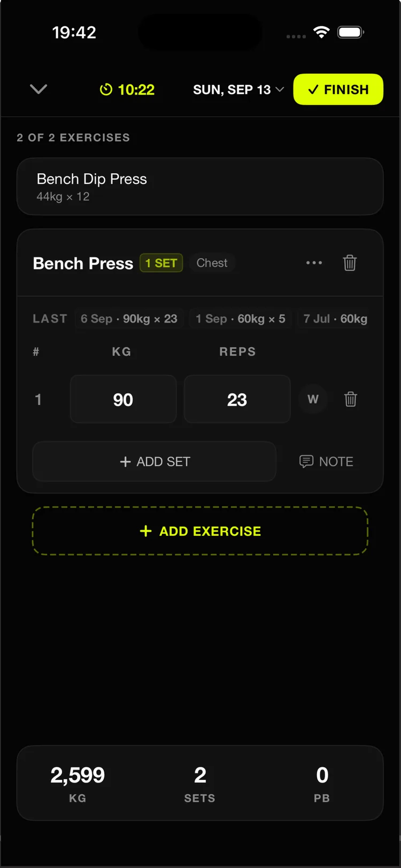The image size is (401, 868).
Task: Delete the Bench Press exercise via trash icon
Action: point(350,263)
